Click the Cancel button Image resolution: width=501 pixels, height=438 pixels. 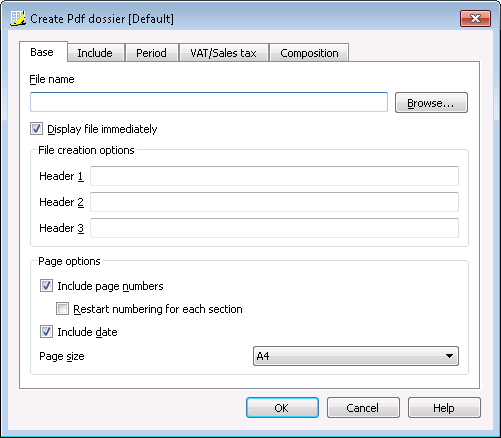(x=363, y=408)
